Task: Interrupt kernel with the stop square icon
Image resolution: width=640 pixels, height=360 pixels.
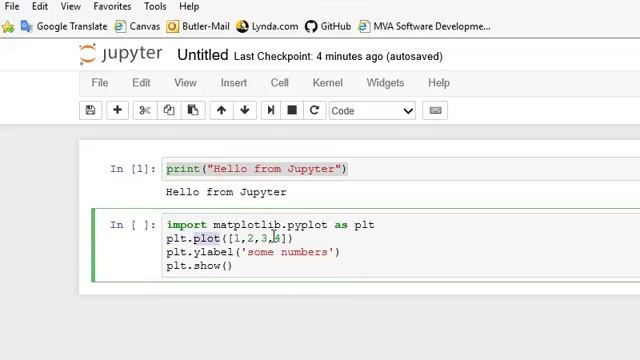Action: pos(292,110)
